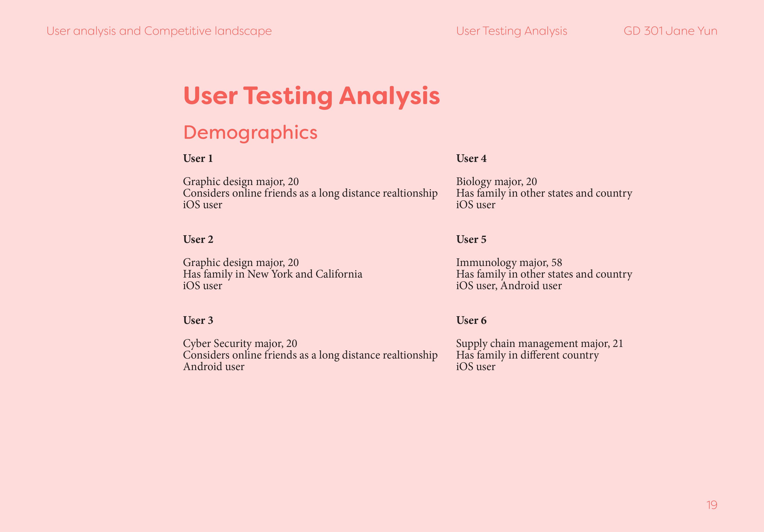Click the User 2 heading
Viewport: 764px width, 532px height.
point(198,239)
